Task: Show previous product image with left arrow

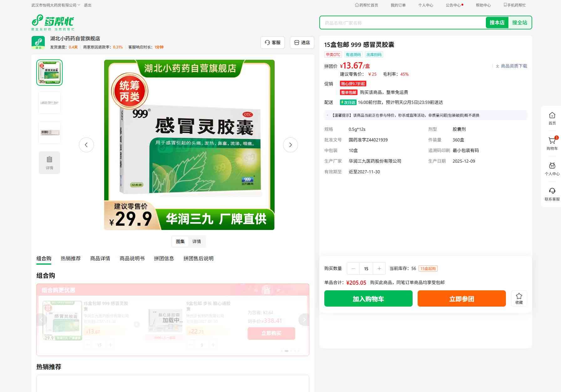Action: tap(86, 145)
